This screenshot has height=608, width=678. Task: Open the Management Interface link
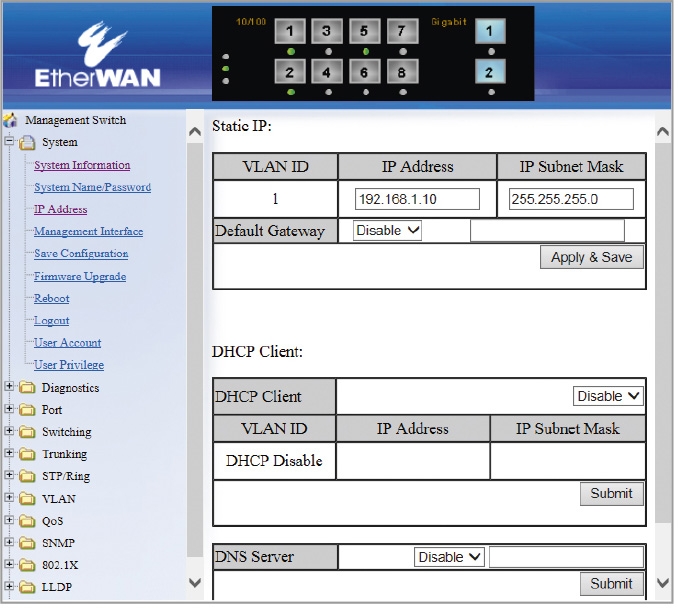89,231
